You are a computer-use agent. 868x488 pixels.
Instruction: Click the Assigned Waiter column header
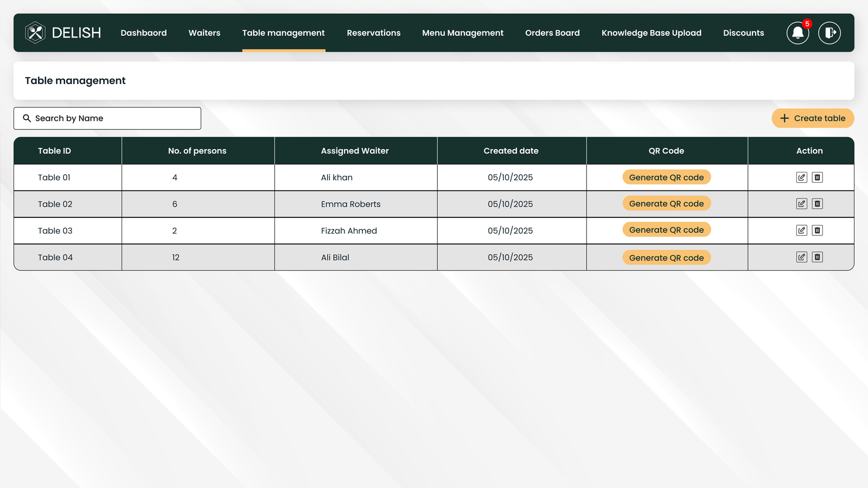[x=355, y=151]
